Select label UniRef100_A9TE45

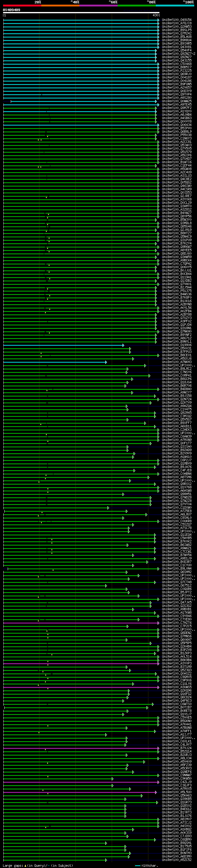pyautogui.click(x=176, y=104)
